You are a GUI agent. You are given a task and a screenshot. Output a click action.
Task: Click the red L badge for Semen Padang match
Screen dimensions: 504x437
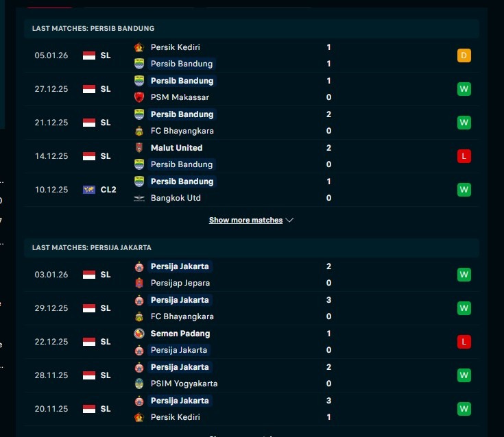pos(464,341)
